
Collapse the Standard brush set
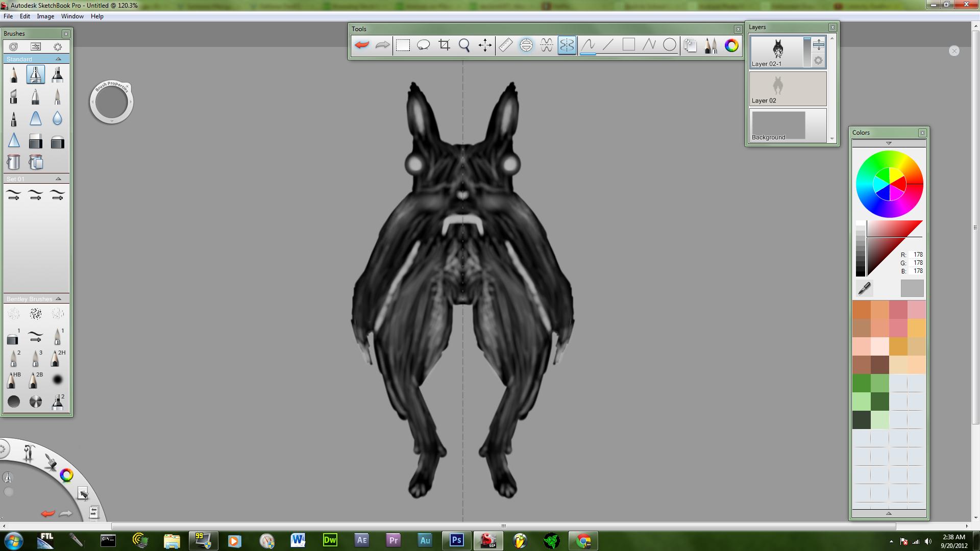coord(58,59)
